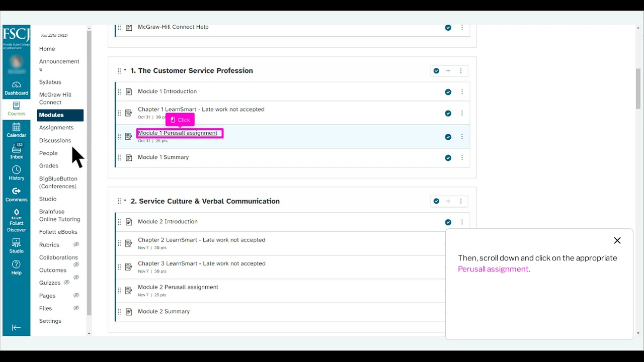Open BigBlueButton (Conferences) in course navigation
The image size is (644, 362).
click(x=58, y=183)
